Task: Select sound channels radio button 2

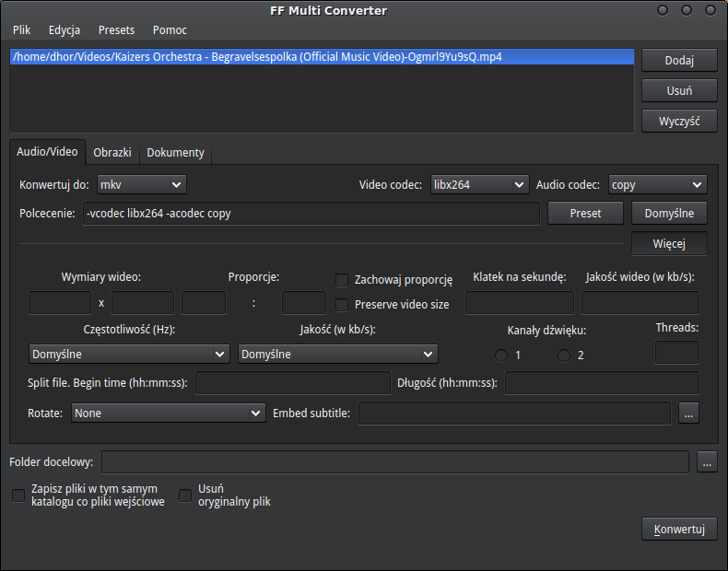Action: [x=564, y=355]
